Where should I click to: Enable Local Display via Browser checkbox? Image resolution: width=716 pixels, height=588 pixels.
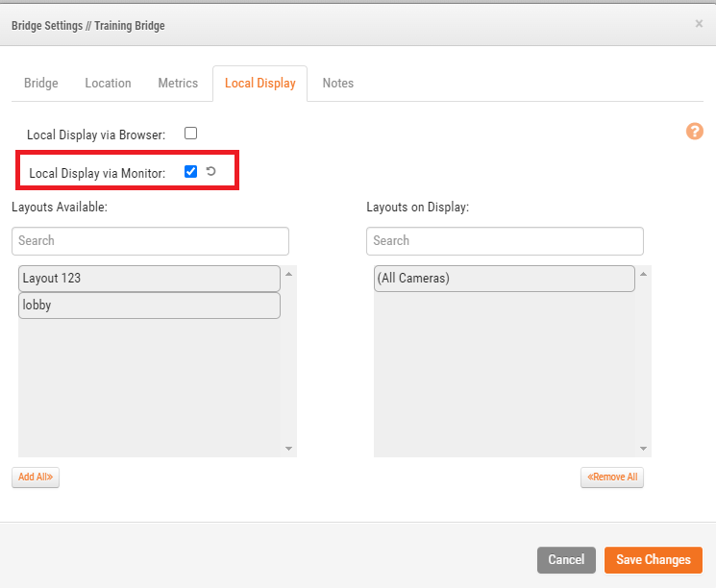[190, 134]
